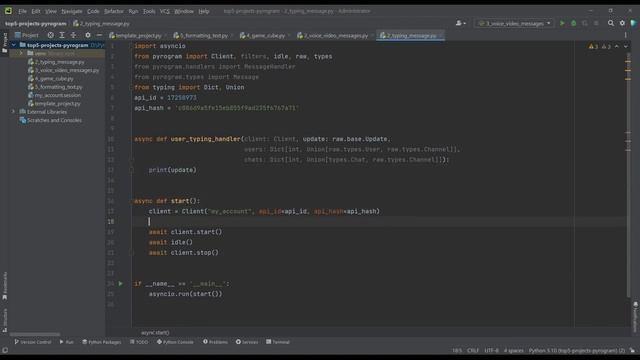Open the View menu
The image size is (640, 360).
coord(51,11)
